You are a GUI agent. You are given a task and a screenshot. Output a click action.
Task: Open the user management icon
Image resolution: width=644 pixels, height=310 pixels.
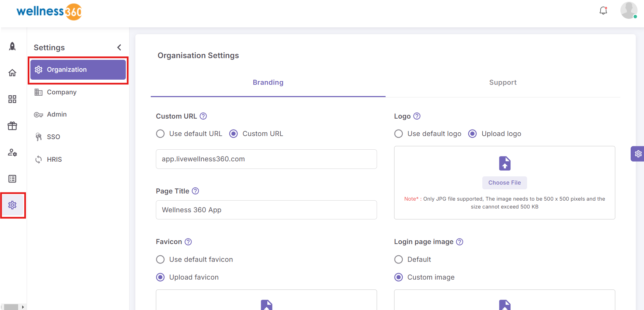pos(12,152)
